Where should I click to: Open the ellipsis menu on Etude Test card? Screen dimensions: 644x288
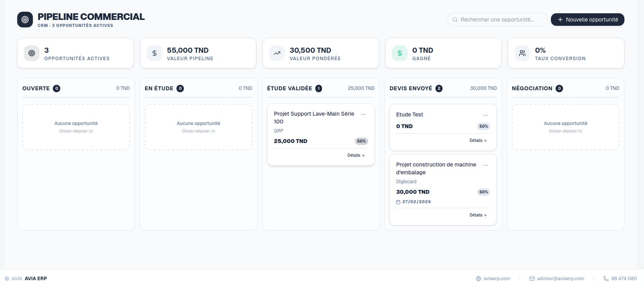[486, 115]
